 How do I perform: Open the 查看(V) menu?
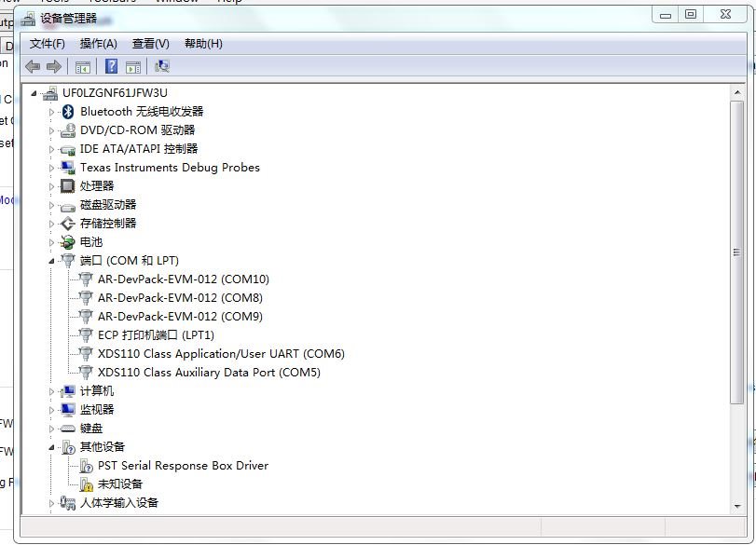(151, 44)
